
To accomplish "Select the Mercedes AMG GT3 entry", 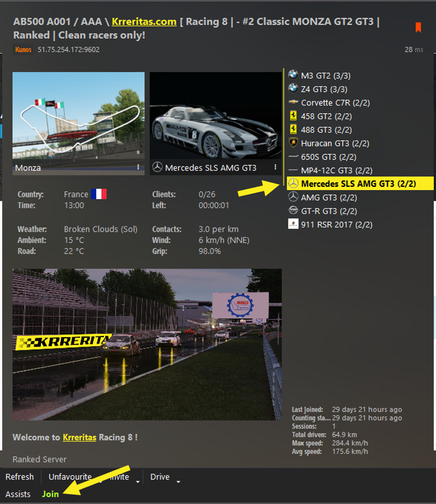I will [329, 197].
